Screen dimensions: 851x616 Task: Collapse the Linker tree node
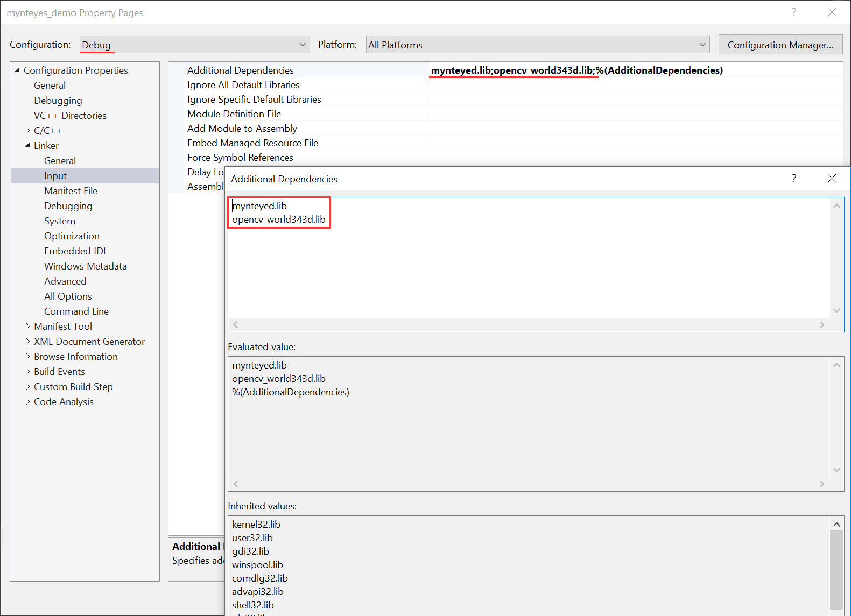pyautogui.click(x=27, y=146)
